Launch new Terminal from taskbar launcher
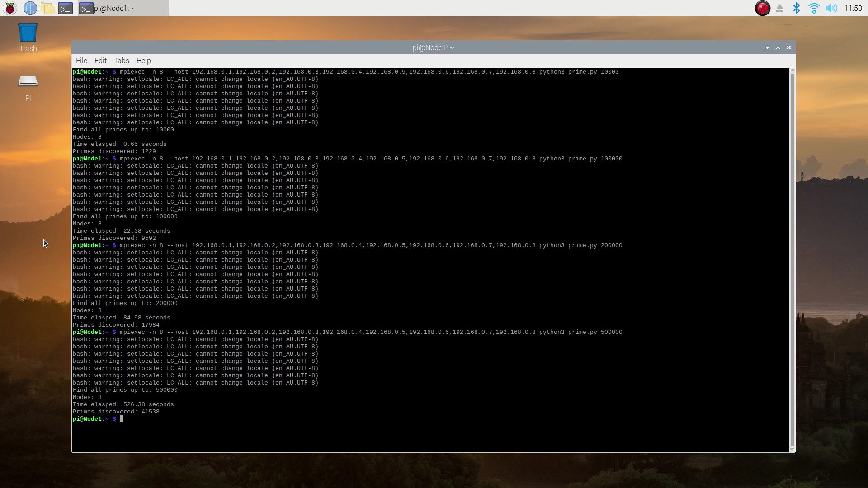 coord(66,8)
